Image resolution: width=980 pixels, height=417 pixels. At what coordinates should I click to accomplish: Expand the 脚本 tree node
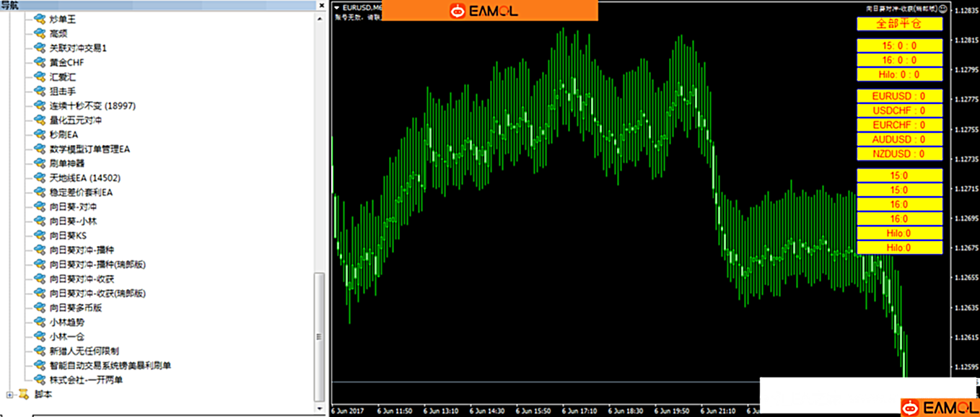(x=9, y=395)
